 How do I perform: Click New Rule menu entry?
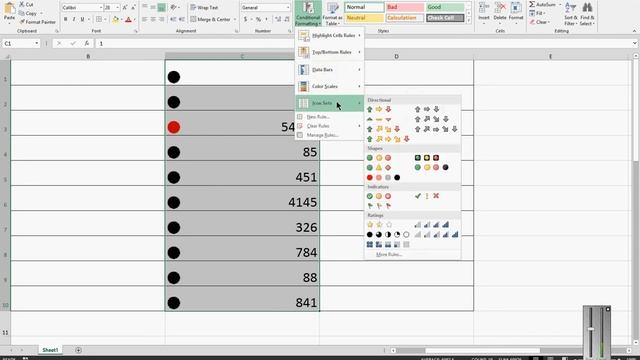click(x=329, y=117)
